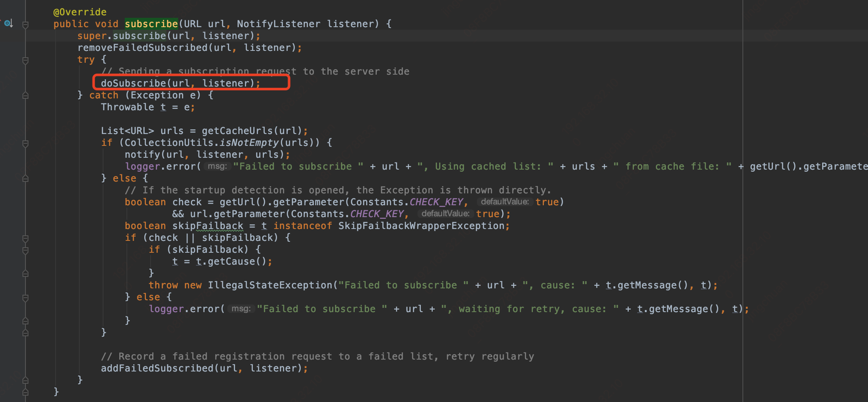This screenshot has height=402, width=868.
Task: Click the instanceof keyword
Action: 302,226
